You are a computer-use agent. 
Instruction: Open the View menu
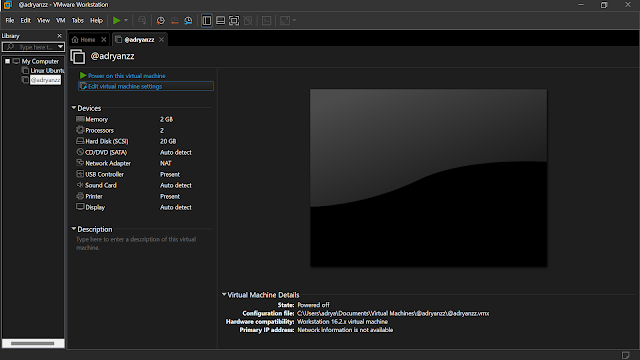pos(43,20)
